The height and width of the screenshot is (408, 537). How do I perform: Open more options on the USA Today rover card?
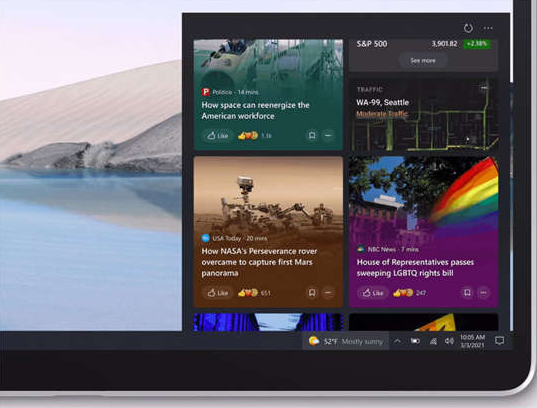[328, 293]
